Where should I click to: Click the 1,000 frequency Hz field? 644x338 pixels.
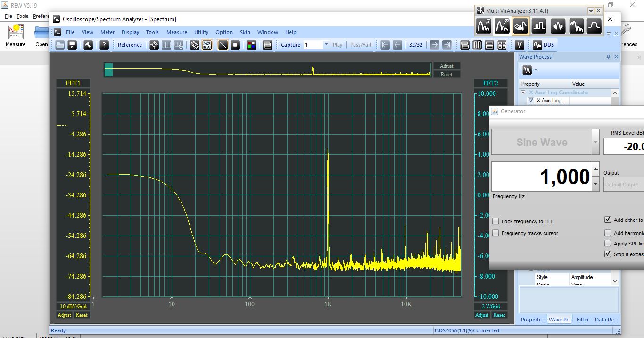tap(542, 177)
